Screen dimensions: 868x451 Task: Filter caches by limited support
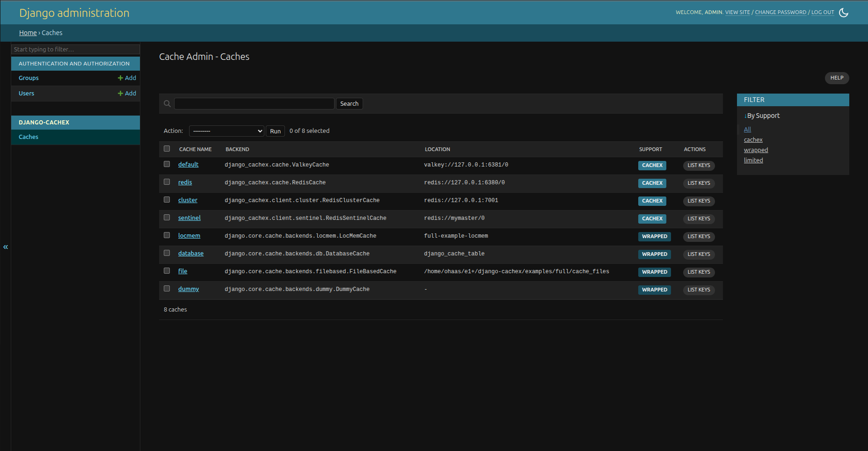pyautogui.click(x=753, y=160)
